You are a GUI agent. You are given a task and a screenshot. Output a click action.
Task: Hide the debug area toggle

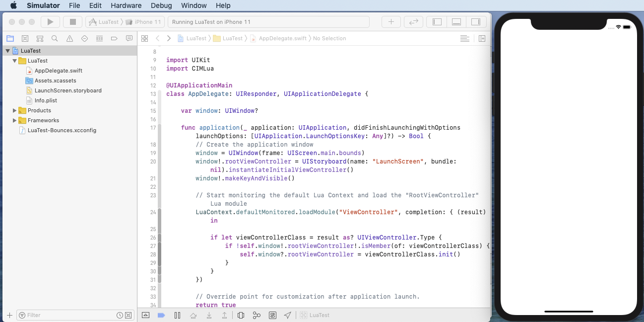coord(145,315)
